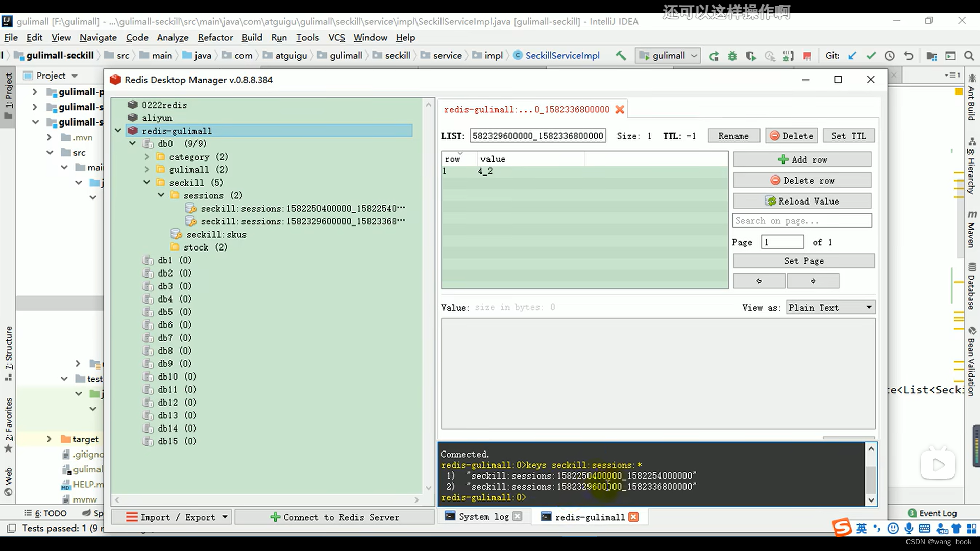Select the seckill:skus key

pos(216,234)
